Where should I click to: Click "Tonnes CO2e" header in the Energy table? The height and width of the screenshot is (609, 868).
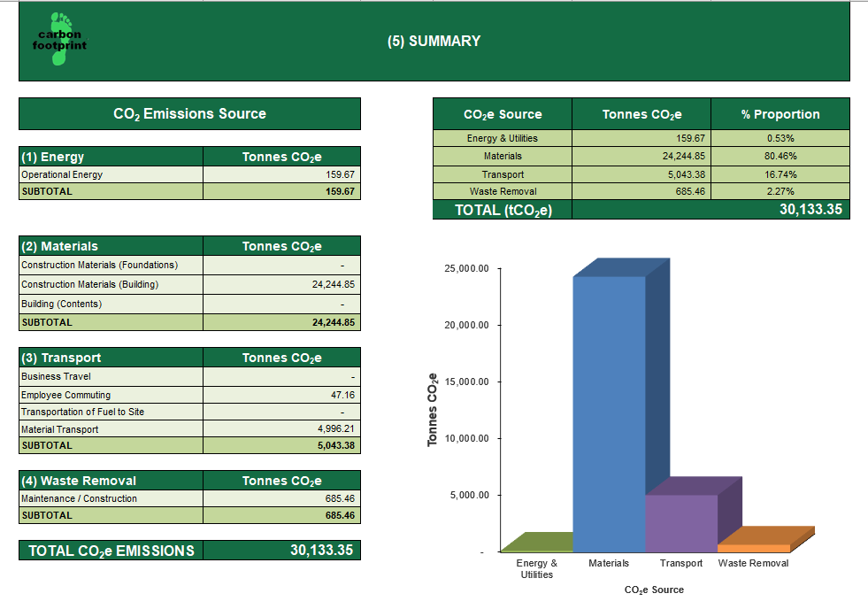281,158
